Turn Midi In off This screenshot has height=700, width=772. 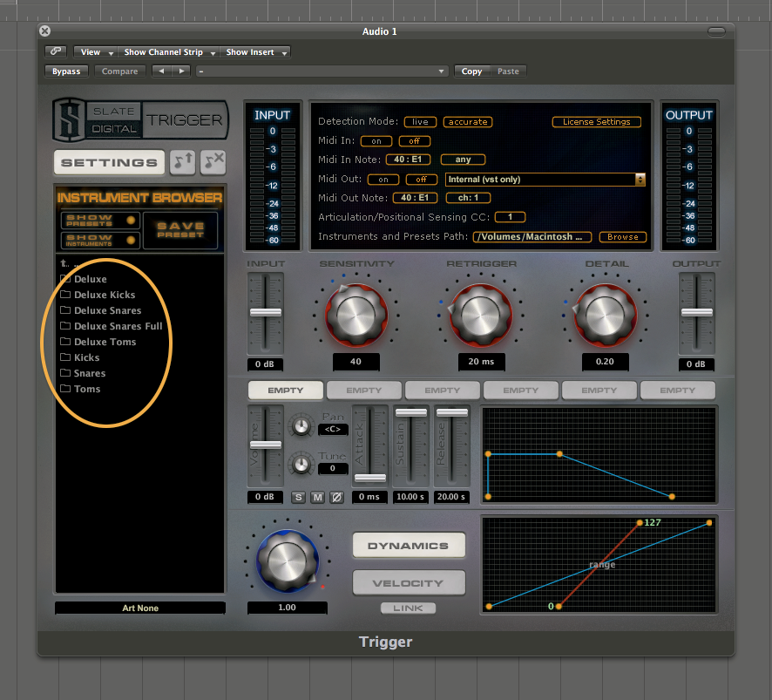pyautogui.click(x=415, y=141)
